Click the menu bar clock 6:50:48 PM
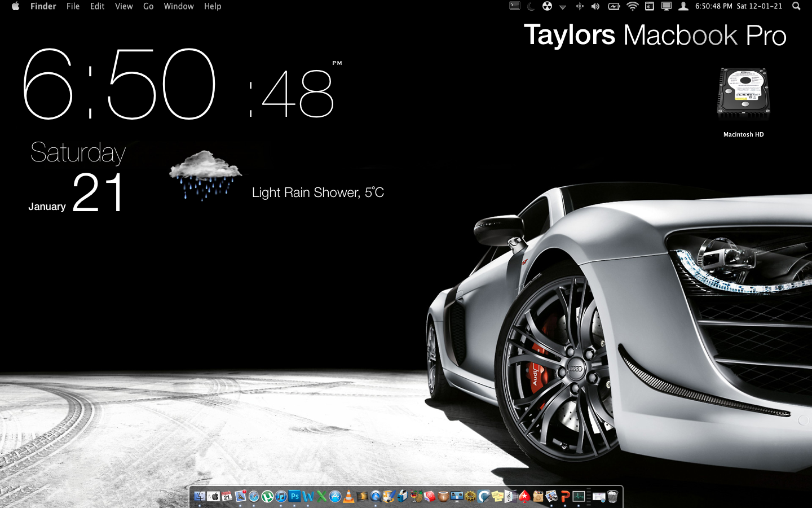This screenshot has width=812, height=508. click(713, 6)
